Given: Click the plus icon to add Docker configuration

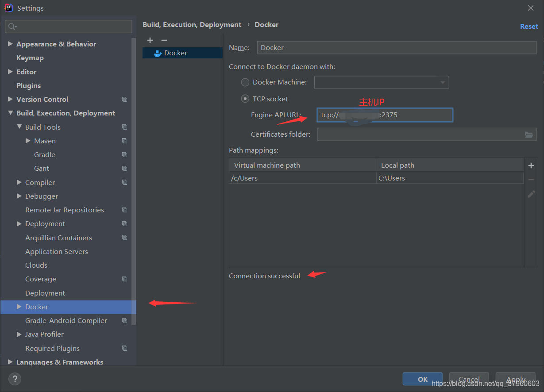Looking at the screenshot, I should [x=150, y=40].
